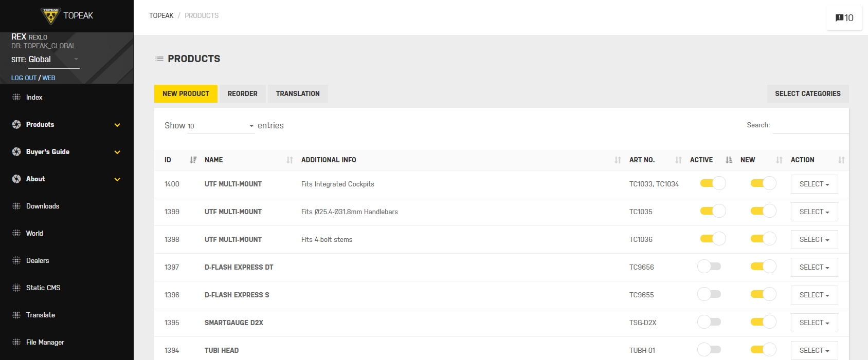This screenshot has height=360, width=868.
Task: Sort by Art No. column sort icon
Action: (678, 160)
